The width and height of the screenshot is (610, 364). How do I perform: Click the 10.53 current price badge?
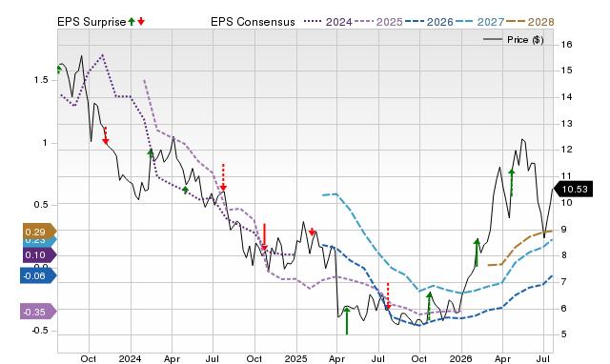click(x=573, y=190)
